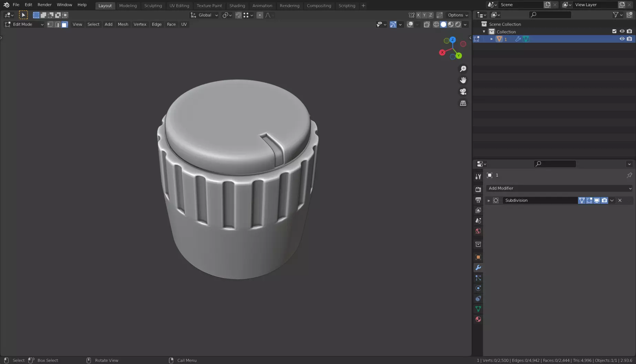Toggle proportional editing
Viewport: 636px width, 364px height.
[260, 15]
